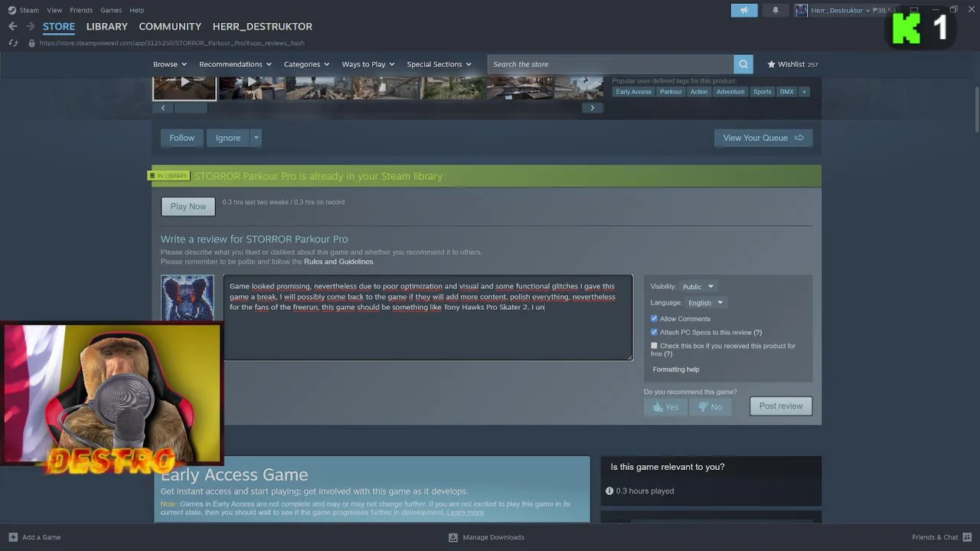Go to the STORE tab
The height and width of the screenshot is (551, 980).
(59, 26)
